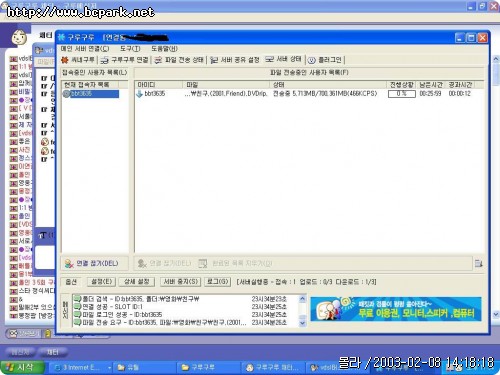Click the 구루구루 folder taskbar button
This screenshot has width=500, height=375.
point(209,367)
